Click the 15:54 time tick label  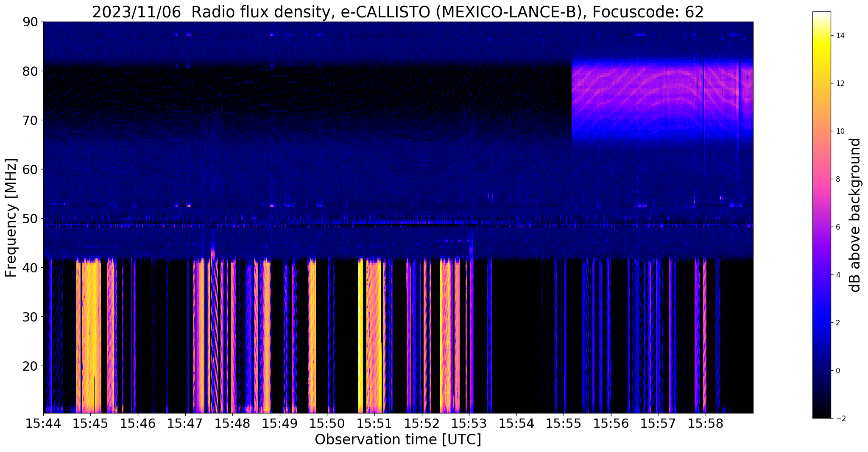(516, 423)
